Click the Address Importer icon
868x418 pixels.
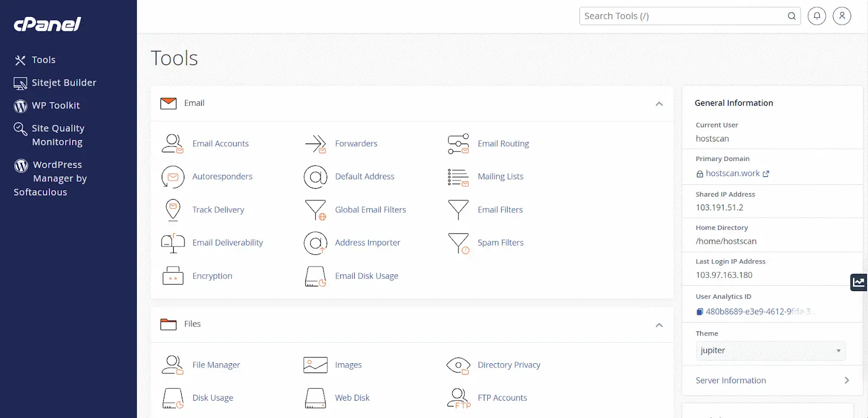pyautogui.click(x=315, y=243)
